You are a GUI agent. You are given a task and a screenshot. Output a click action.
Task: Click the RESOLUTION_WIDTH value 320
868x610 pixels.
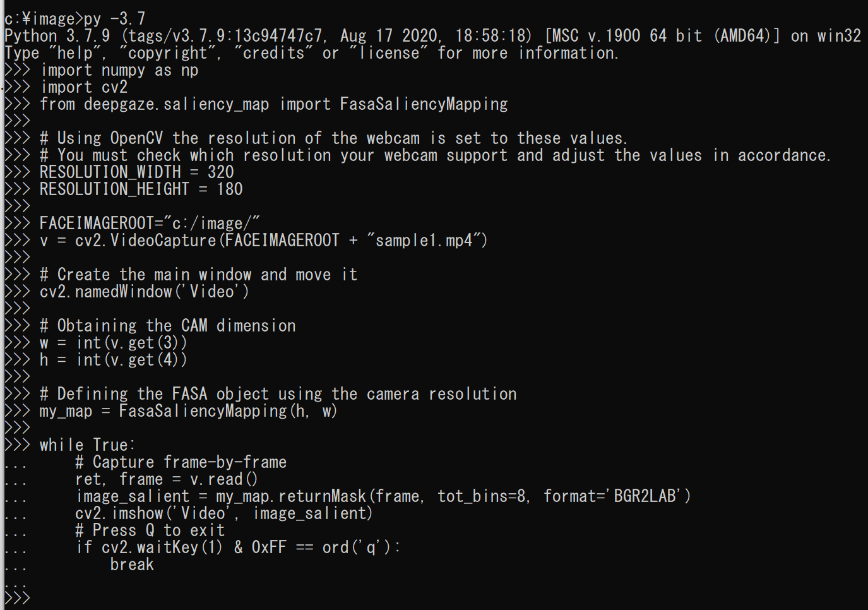point(220,172)
